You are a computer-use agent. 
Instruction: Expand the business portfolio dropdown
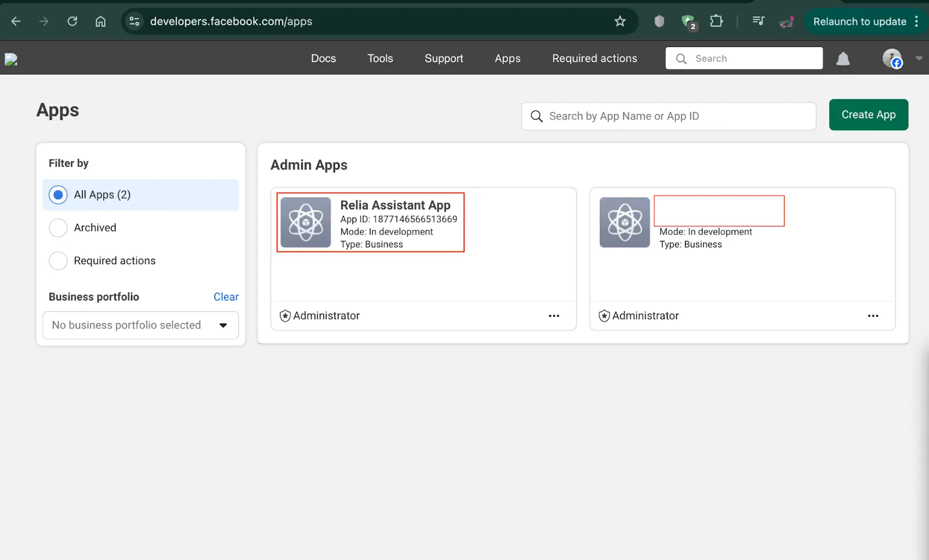141,325
